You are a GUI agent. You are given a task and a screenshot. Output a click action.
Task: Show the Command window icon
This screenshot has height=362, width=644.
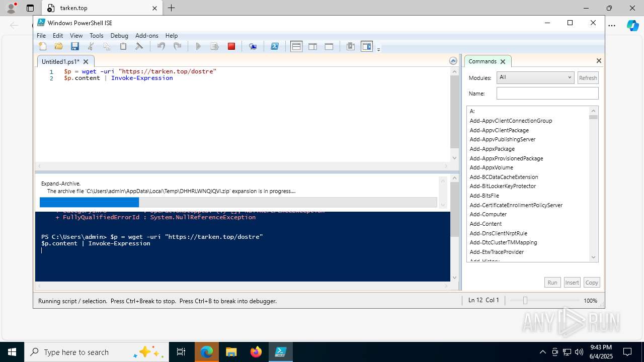pyautogui.click(x=351, y=46)
